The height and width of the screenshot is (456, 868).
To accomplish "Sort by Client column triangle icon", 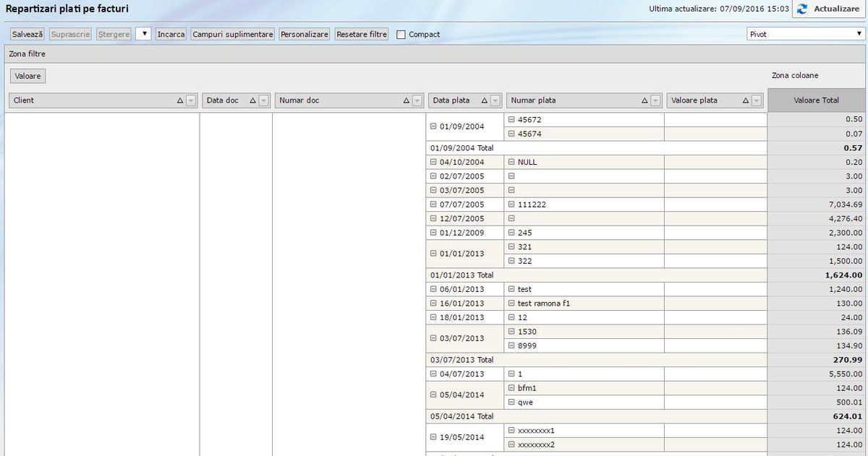I will coord(180,101).
